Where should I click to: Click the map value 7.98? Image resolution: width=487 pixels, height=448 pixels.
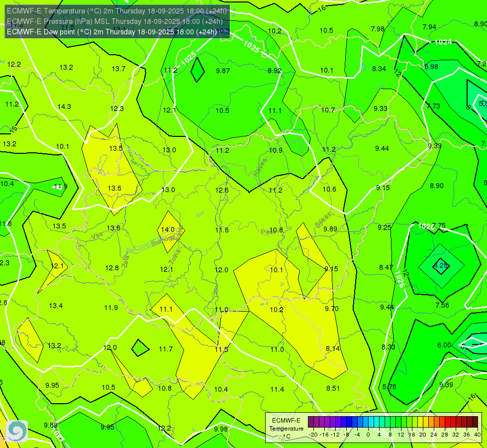(378, 29)
